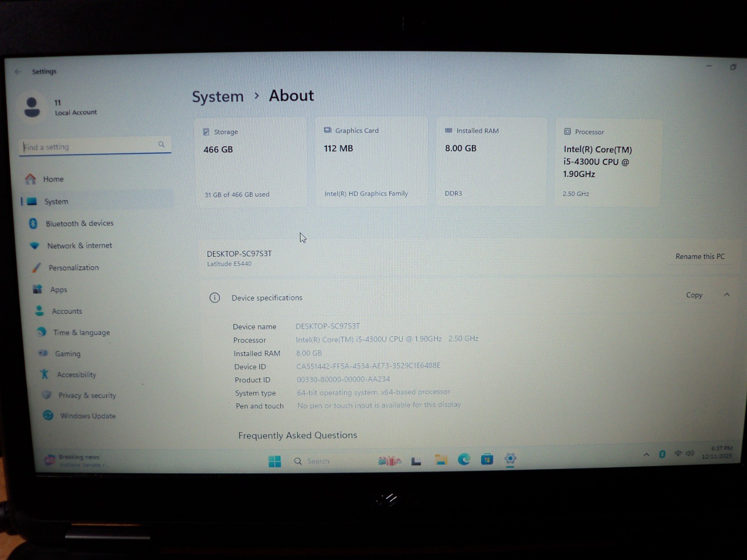Show hidden system tray icons

646,454
